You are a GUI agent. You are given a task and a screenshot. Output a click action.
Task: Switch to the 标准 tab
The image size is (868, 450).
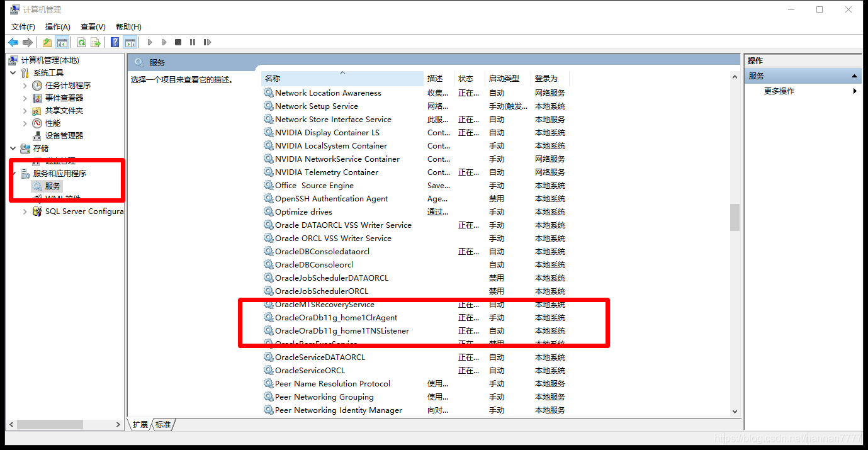163,424
